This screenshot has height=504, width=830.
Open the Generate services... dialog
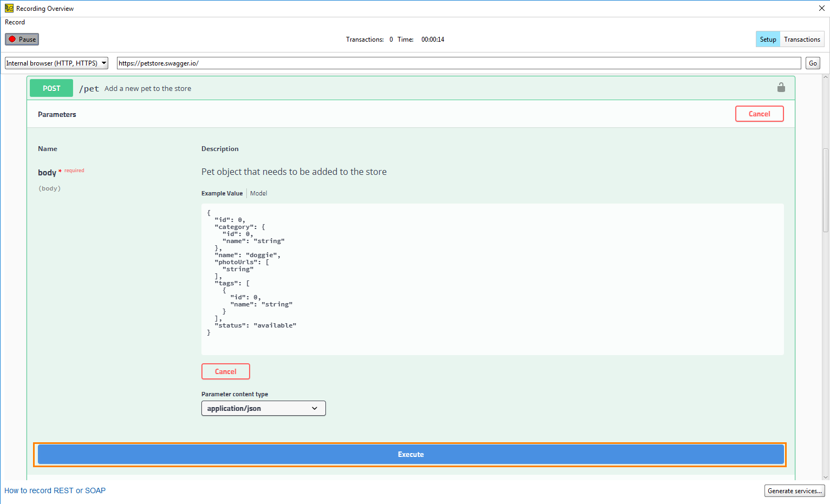pos(794,491)
